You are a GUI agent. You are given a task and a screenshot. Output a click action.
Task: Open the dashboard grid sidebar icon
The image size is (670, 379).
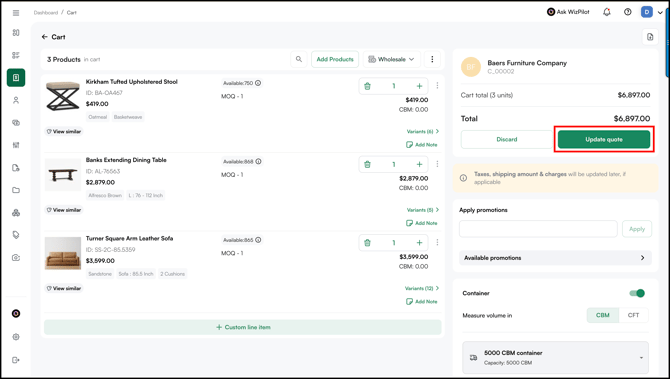tap(16, 33)
